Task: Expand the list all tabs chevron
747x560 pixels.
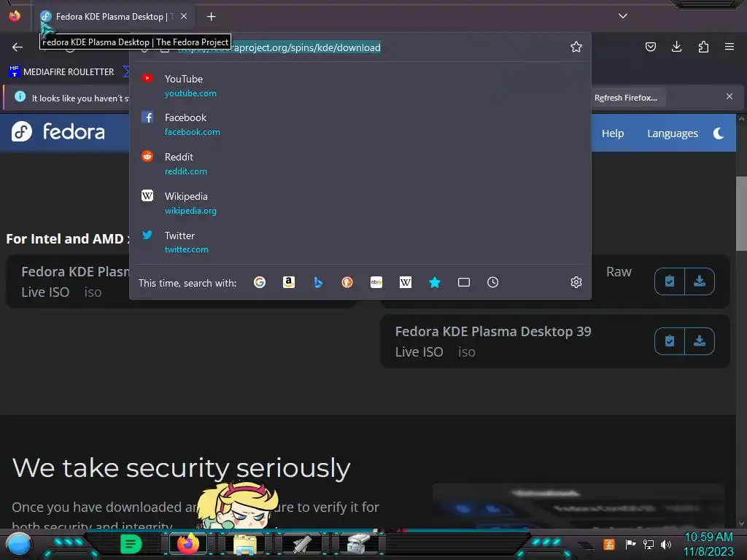Action: 623,16
